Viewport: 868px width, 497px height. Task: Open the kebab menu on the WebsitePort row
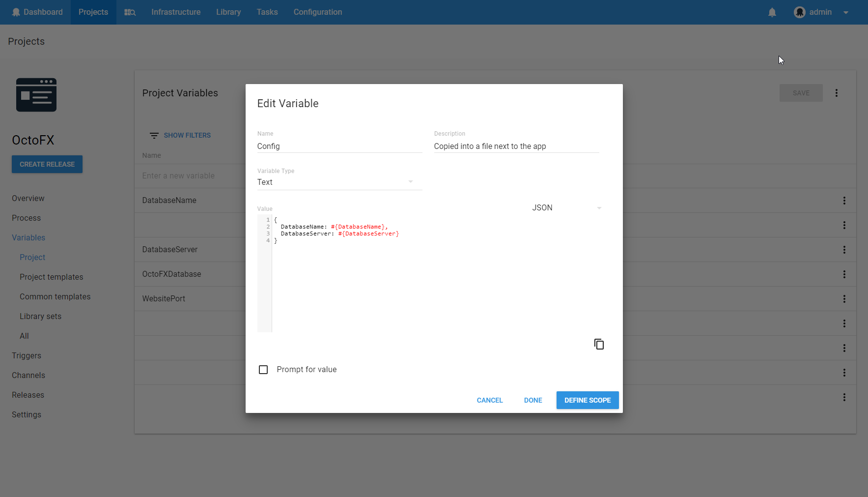click(844, 299)
